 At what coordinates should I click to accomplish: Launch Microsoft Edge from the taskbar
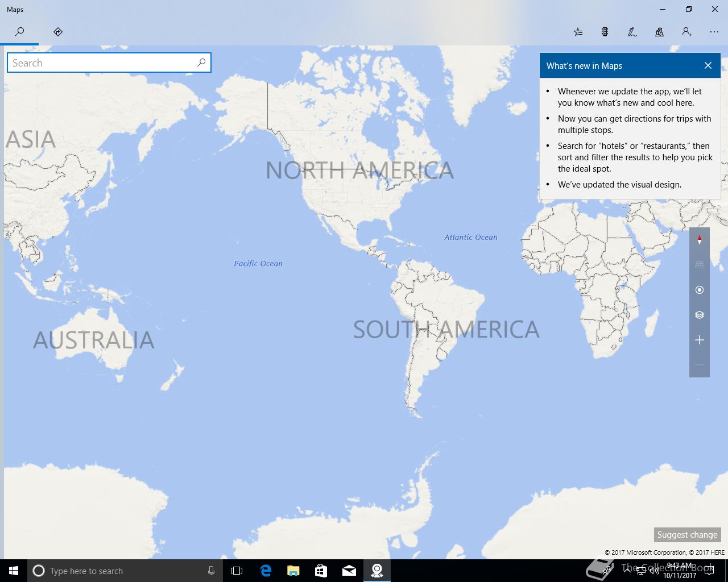point(266,571)
